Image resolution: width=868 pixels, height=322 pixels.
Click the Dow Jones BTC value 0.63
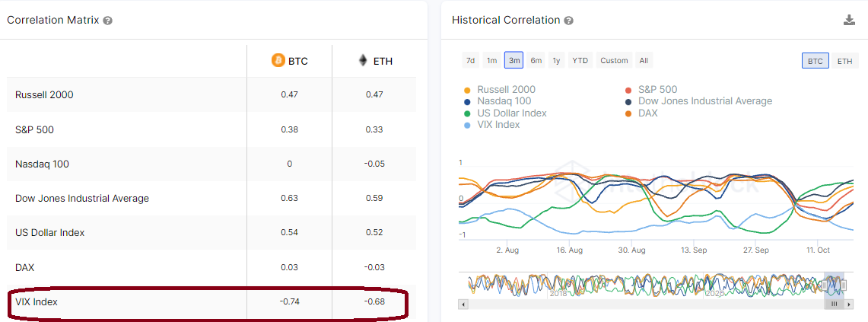[290, 199]
